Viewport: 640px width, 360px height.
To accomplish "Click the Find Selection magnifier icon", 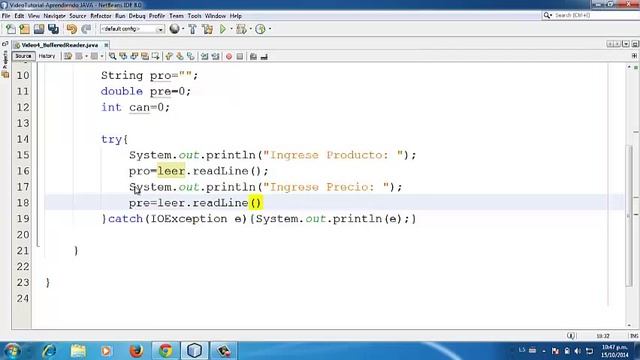I will (x=112, y=56).
